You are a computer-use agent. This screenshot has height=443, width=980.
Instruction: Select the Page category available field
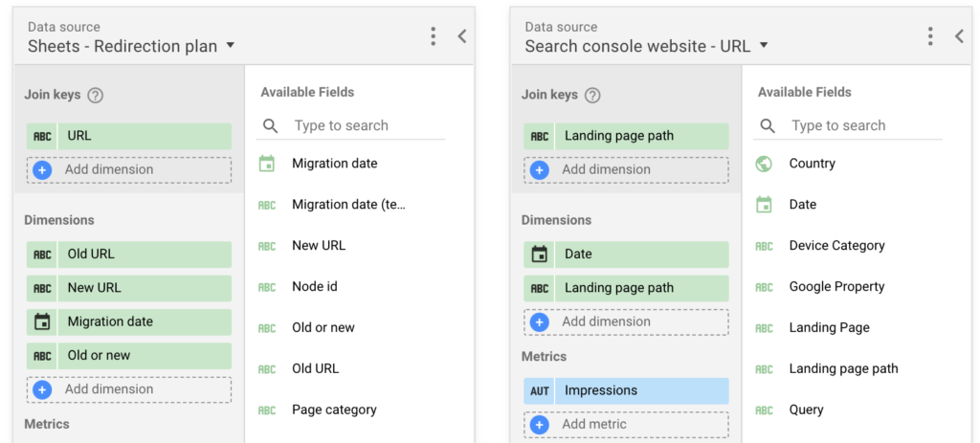coord(334,410)
